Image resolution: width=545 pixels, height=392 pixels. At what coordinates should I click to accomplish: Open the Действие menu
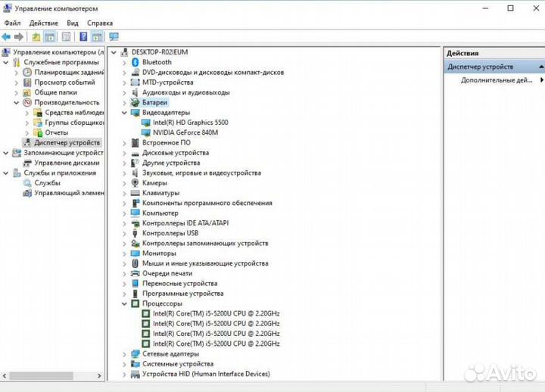click(44, 23)
